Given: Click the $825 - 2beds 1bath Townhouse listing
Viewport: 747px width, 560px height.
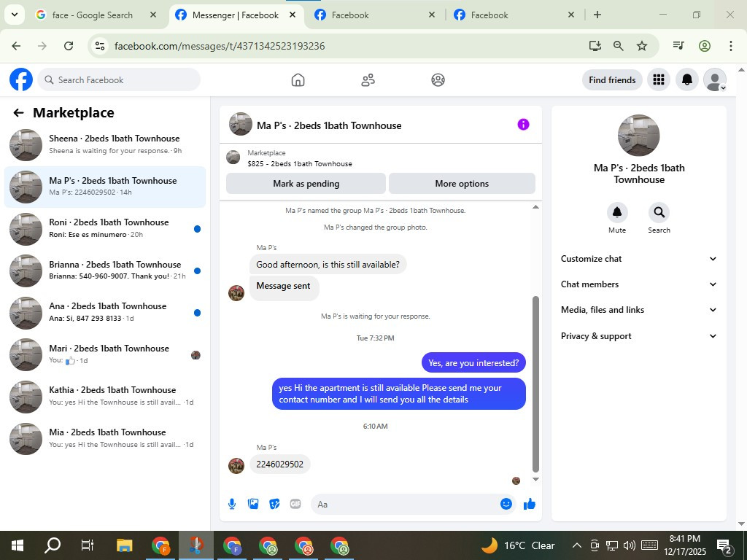Looking at the screenshot, I should [300, 164].
